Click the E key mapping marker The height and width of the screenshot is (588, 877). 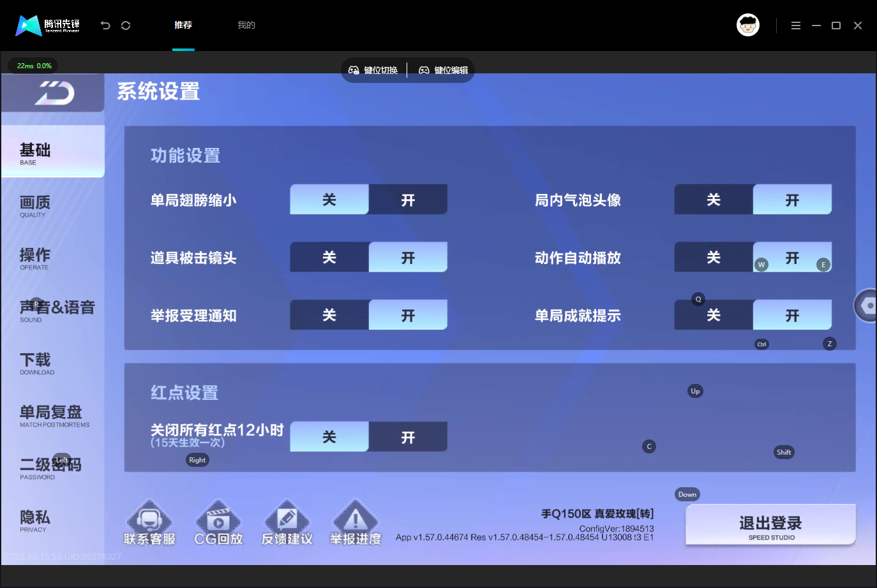pyautogui.click(x=823, y=265)
